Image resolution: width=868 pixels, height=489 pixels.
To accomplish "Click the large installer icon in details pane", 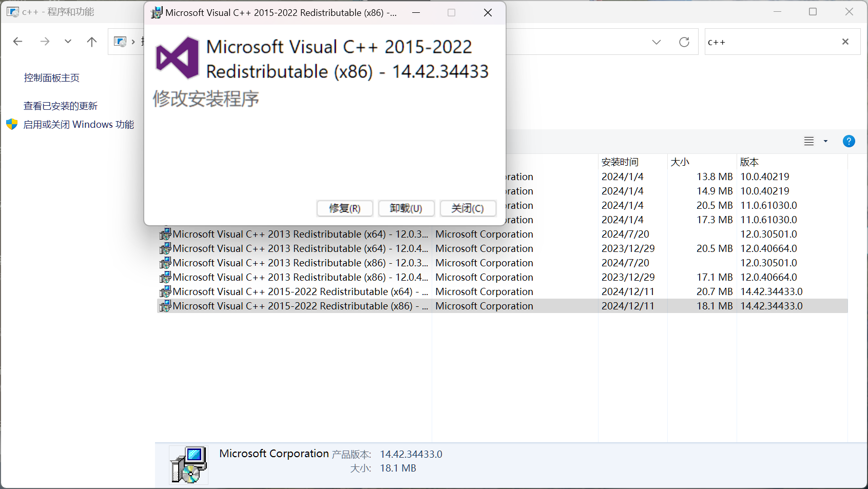I will [x=188, y=465].
